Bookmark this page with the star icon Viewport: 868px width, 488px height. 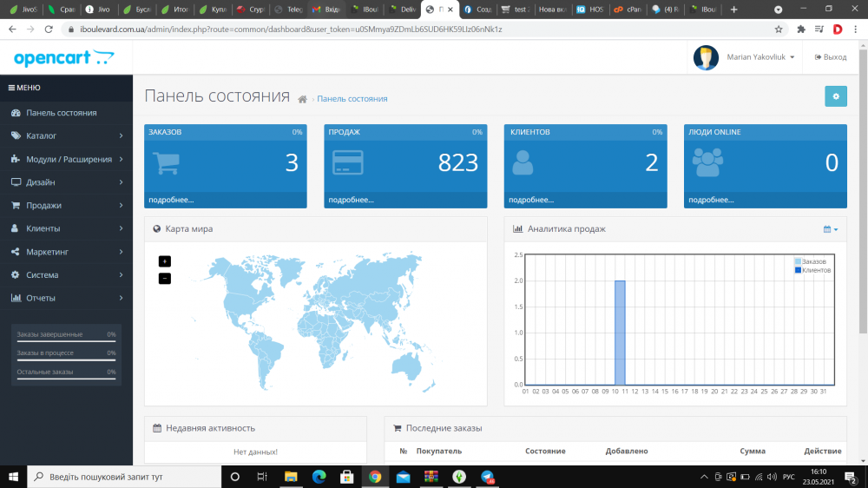[779, 30]
